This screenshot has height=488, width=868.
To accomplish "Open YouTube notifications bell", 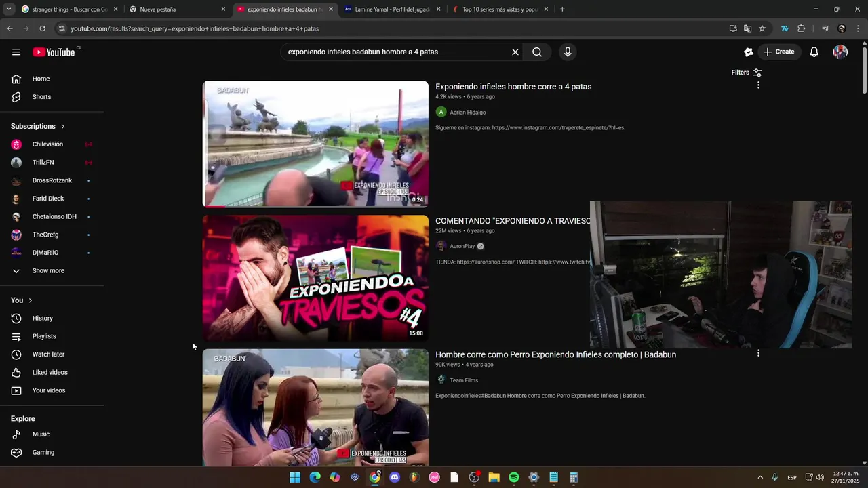I will tap(814, 52).
